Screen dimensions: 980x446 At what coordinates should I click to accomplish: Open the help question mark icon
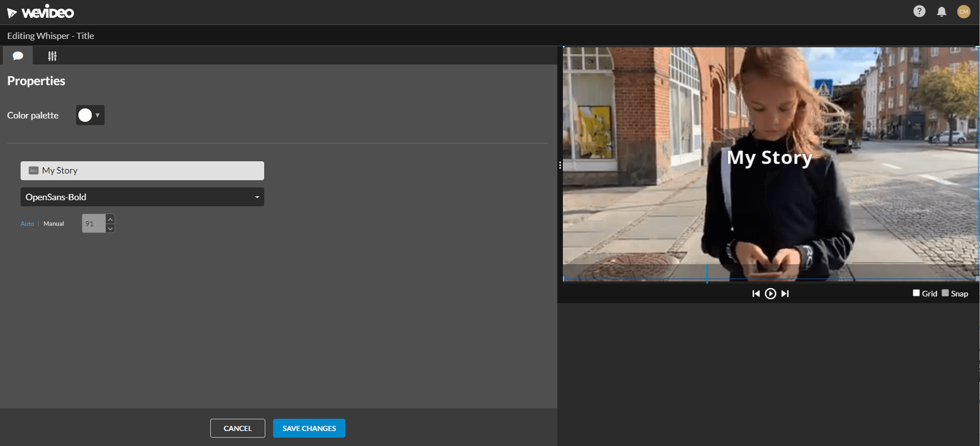click(x=919, y=11)
